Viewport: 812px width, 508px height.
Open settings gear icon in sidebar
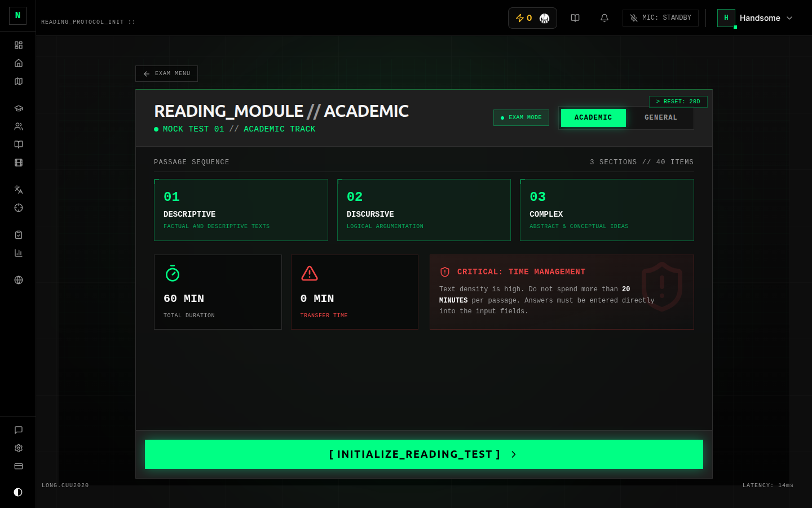[19, 448]
